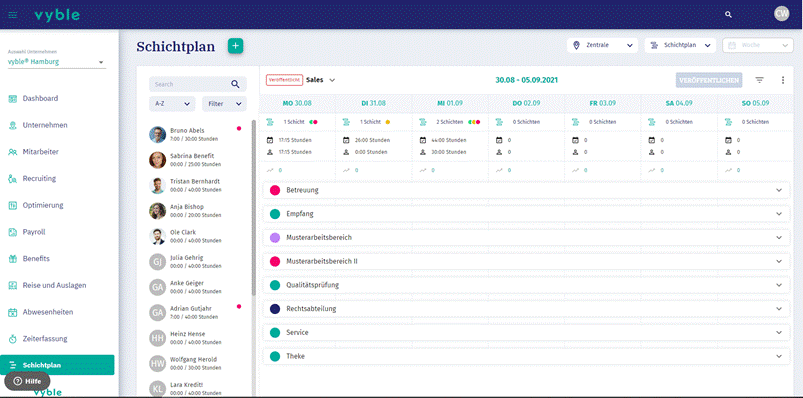
Task: Click the Benefits gift icon
Action: pos(13,259)
